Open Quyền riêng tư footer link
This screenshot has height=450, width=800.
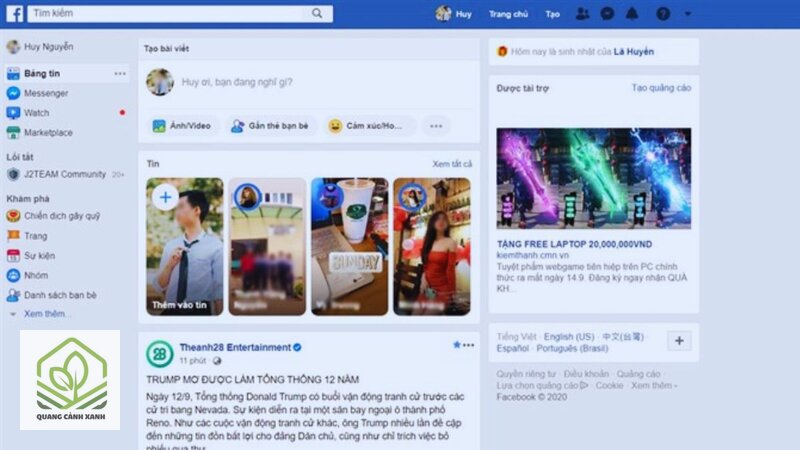(x=526, y=374)
